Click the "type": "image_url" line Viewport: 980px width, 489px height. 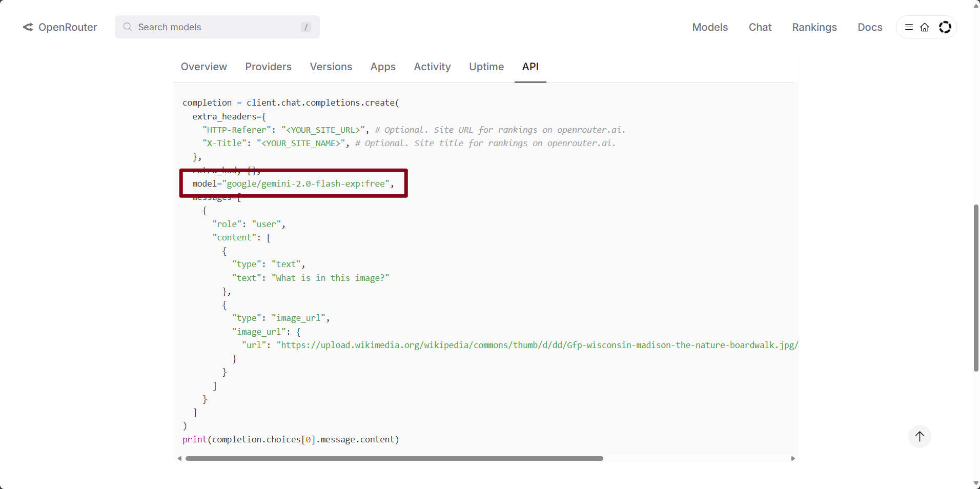280,318
